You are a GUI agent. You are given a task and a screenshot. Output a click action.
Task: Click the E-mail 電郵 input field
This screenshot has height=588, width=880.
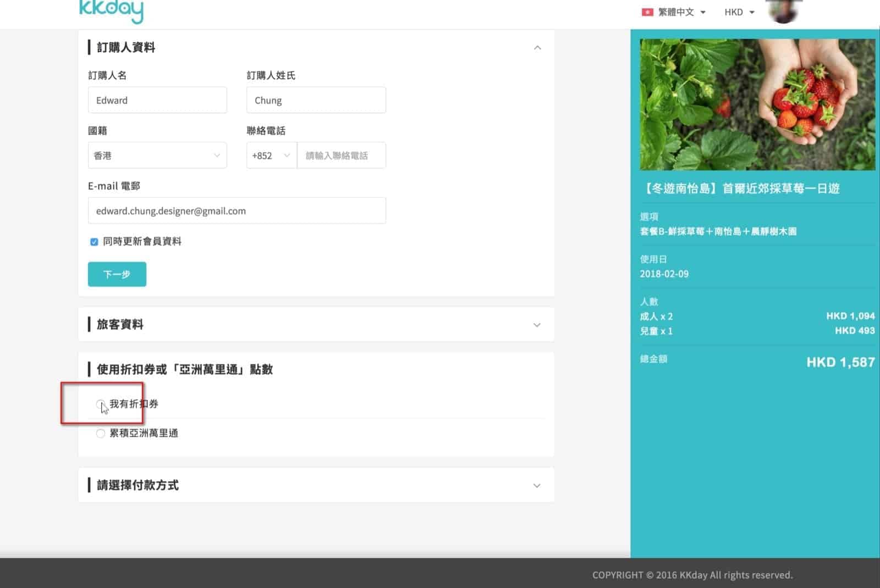pyautogui.click(x=237, y=211)
